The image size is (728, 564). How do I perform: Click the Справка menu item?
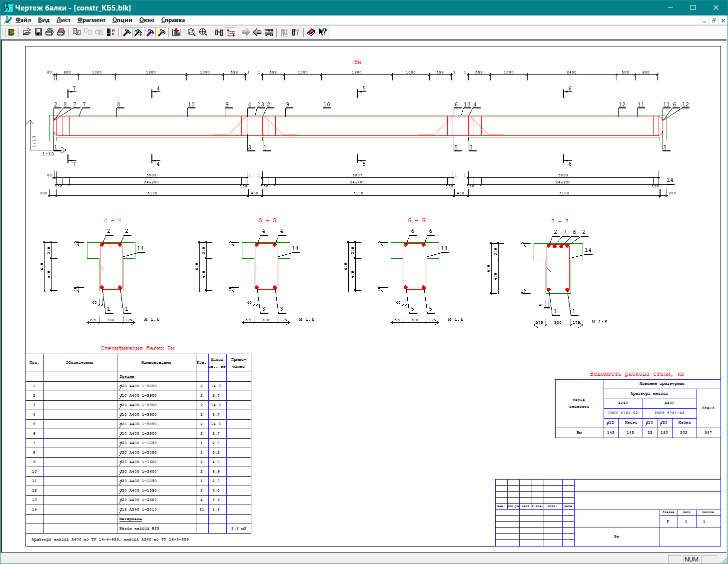tap(173, 20)
